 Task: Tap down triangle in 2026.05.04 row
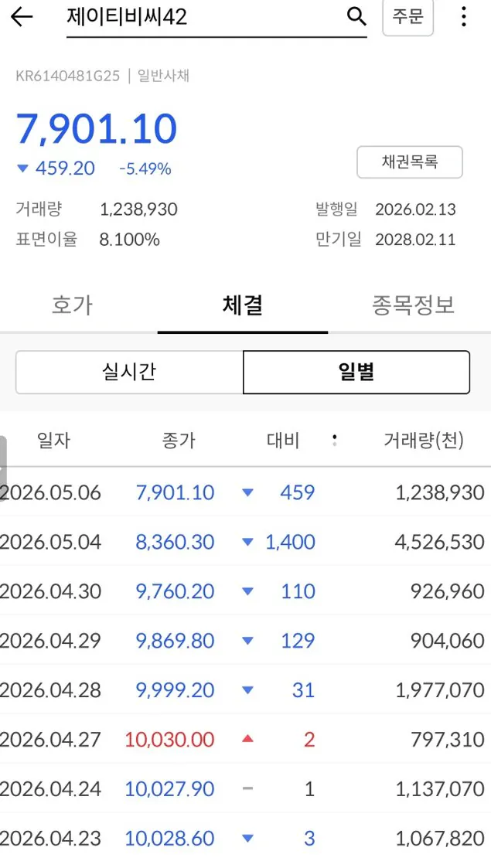[247, 542]
